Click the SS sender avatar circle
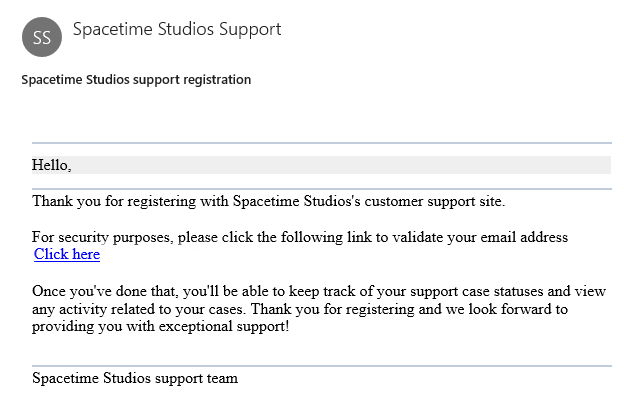 coord(42,37)
